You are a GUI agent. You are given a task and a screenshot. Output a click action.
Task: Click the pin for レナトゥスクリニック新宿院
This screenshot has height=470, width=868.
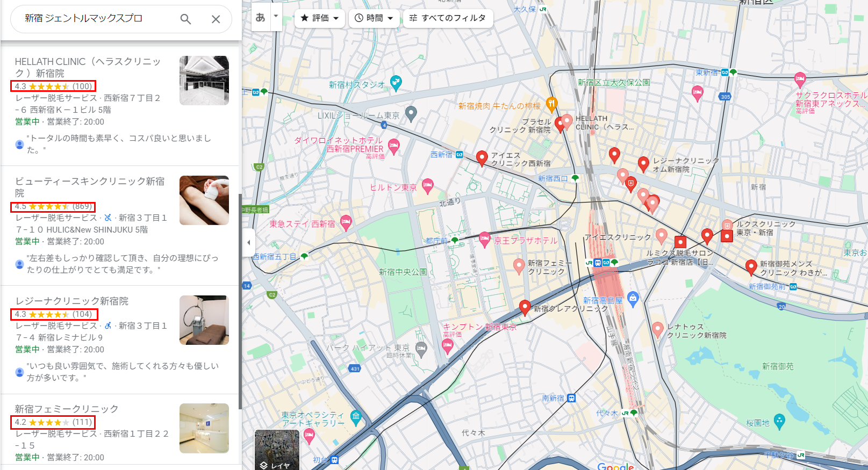(657, 329)
